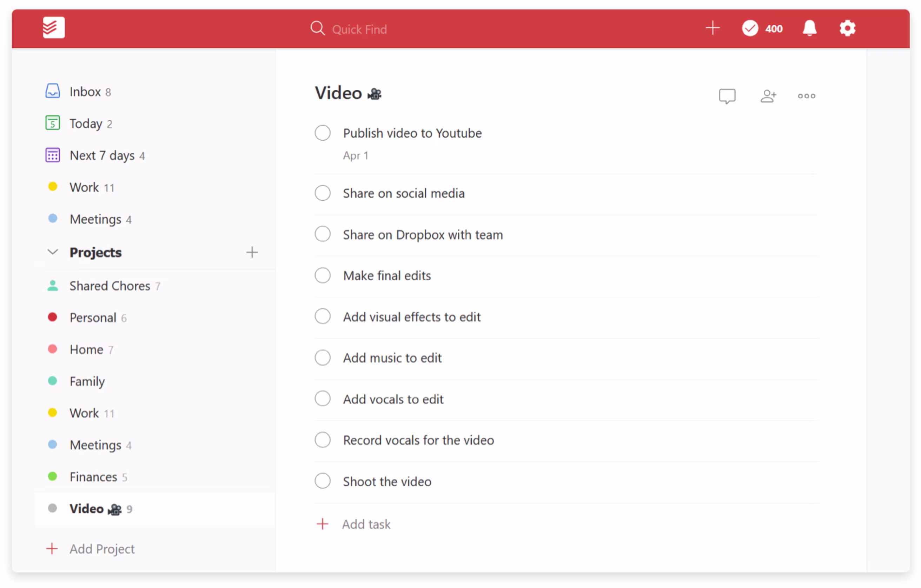
Task: Click the Video project color dot
Action: tap(52, 508)
